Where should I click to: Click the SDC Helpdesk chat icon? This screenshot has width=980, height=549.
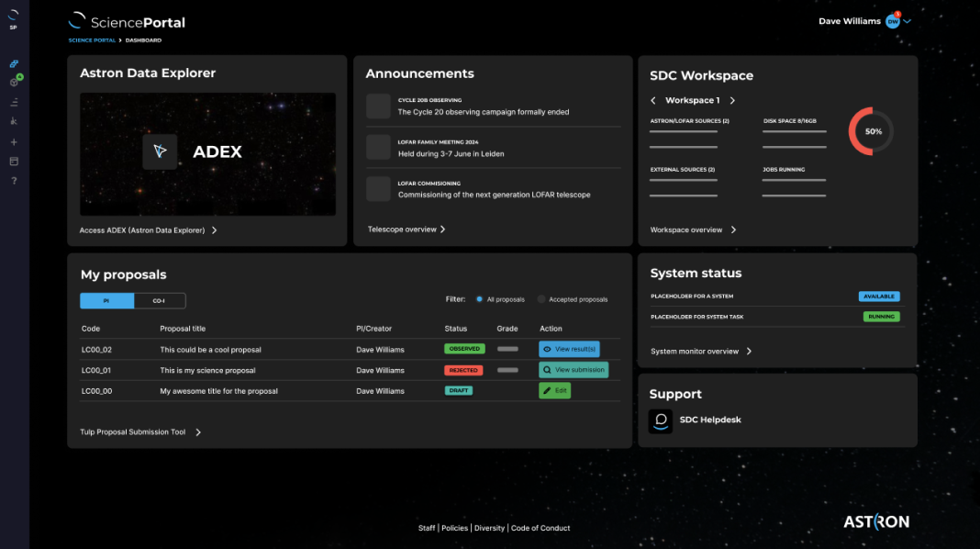point(661,420)
